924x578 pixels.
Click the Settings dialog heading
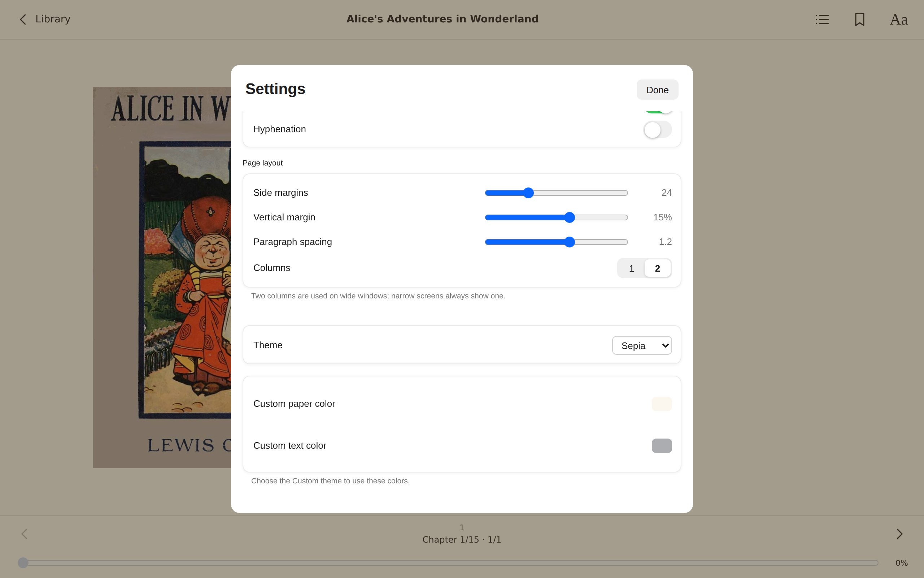[275, 89]
